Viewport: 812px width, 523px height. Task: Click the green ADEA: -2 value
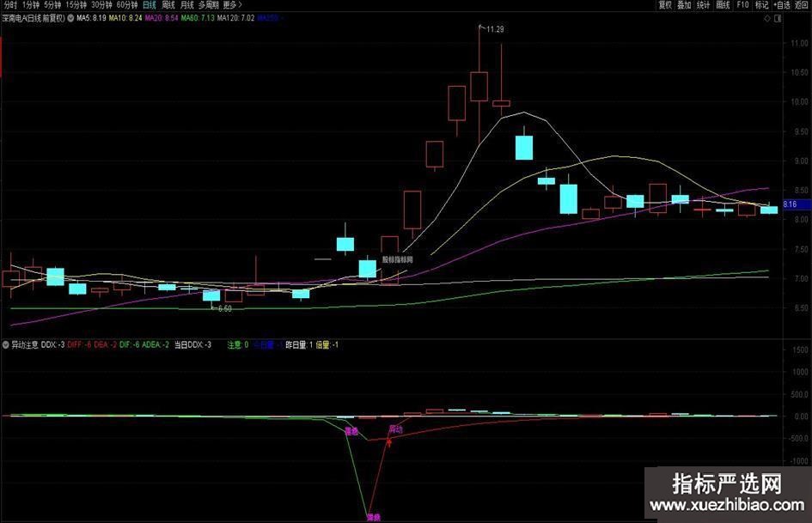point(156,344)
